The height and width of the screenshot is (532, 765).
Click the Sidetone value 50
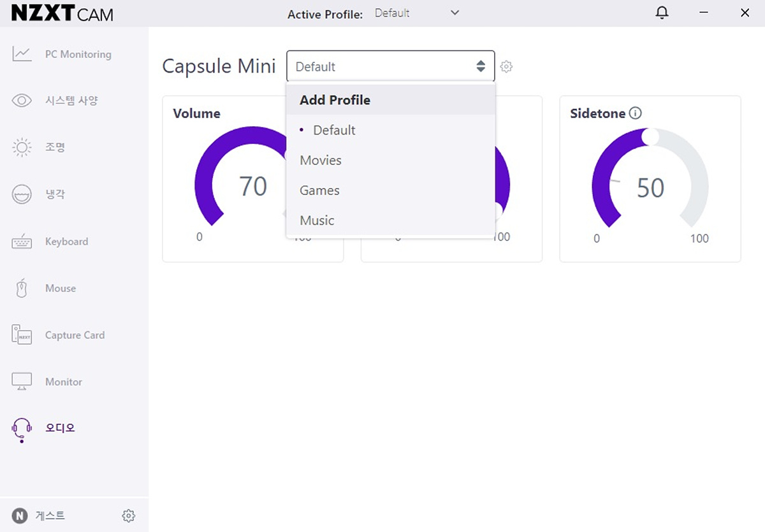coord(650,187)
